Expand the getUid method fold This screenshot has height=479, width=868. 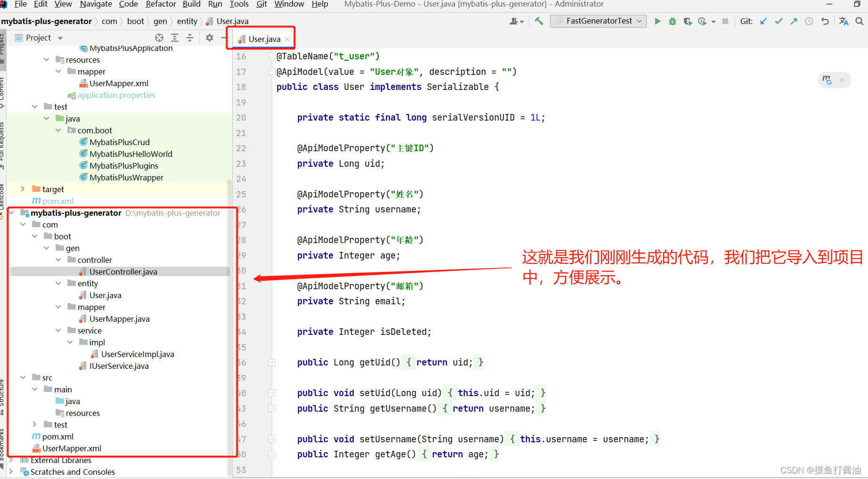[x=272, y=362]
